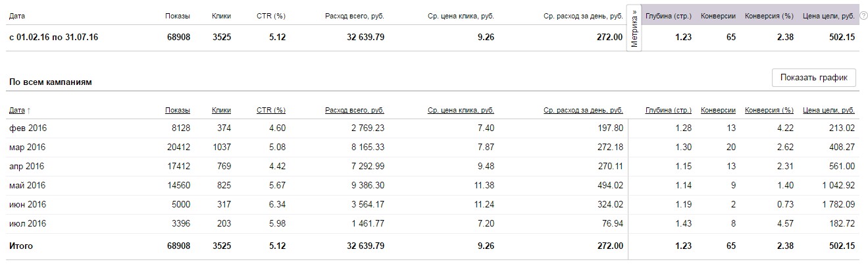Sort by CTR (%) column header
The height and width of the screenshot is (270, 868).
(270, 110)
